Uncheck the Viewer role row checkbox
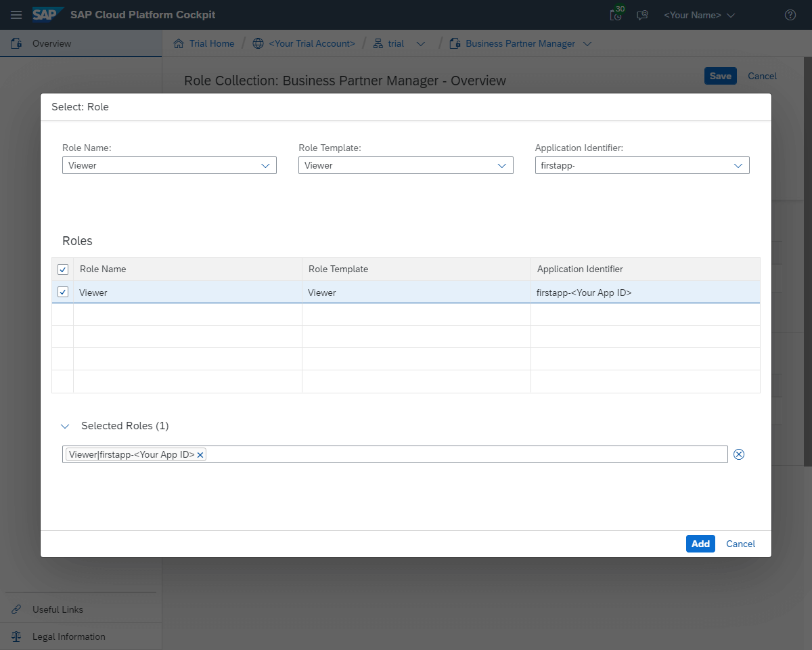The height and width of the screenshot is (650, 812). click(63, 292)
